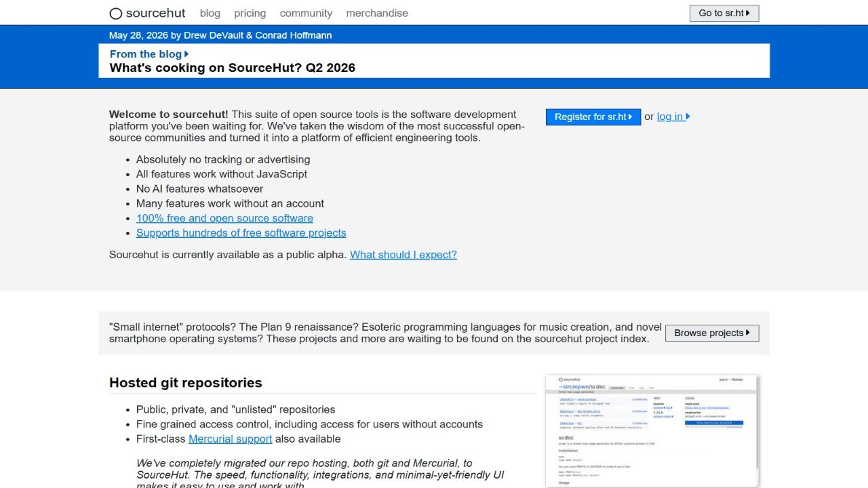868x488 pixels.
Task: Click the Hosted git repositories heading
Action: coord(186,383)
